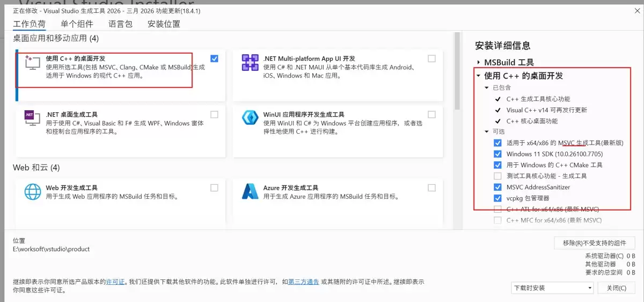Click the 安装详细信息 heading

503,46
